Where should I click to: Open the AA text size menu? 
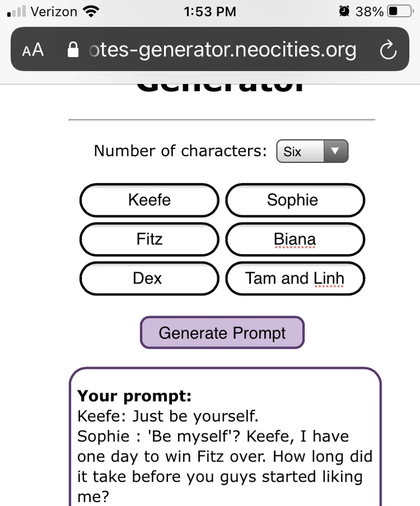(33, 50)
